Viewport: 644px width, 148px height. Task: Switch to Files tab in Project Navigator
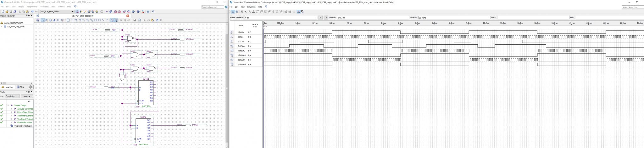21,87
